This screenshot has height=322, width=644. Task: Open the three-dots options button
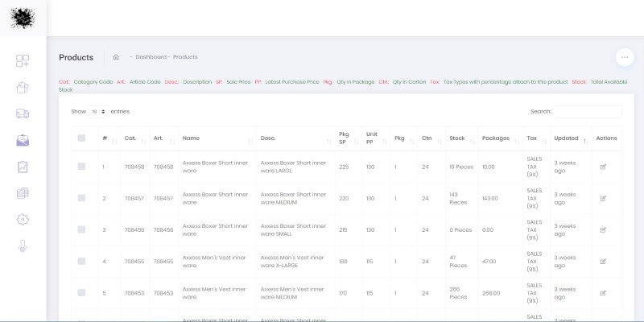click(624, 57)
